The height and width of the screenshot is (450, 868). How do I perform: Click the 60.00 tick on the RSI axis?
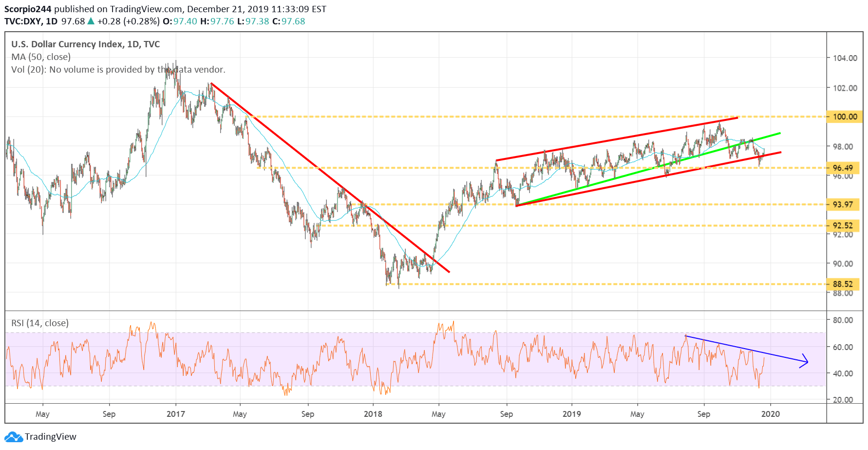point(843,347)
